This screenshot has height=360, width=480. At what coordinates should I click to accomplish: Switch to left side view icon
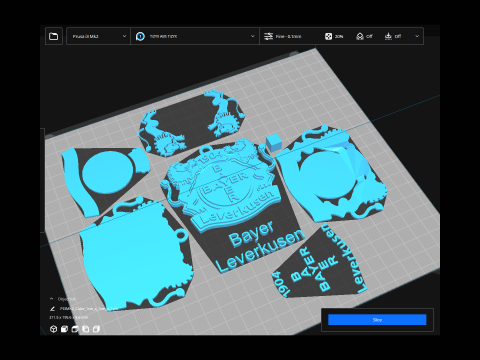pos(86,329)
